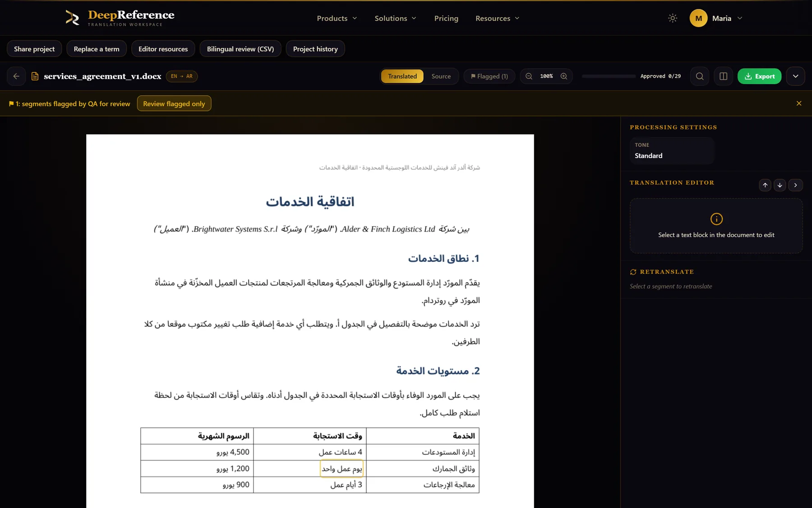Viewport: 812px width, 508px height.
Task: Click Review flagged only
Action: [x=174, y=104]
